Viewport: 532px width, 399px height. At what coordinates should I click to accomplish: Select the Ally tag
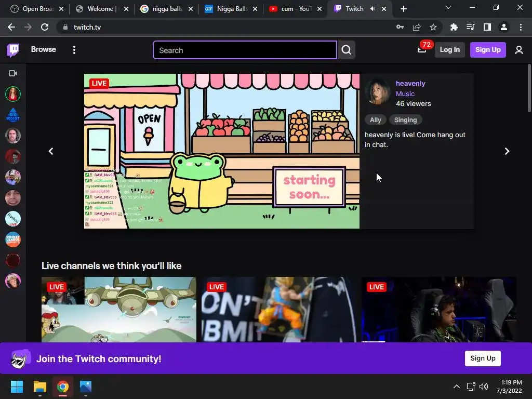coord(375,120)
